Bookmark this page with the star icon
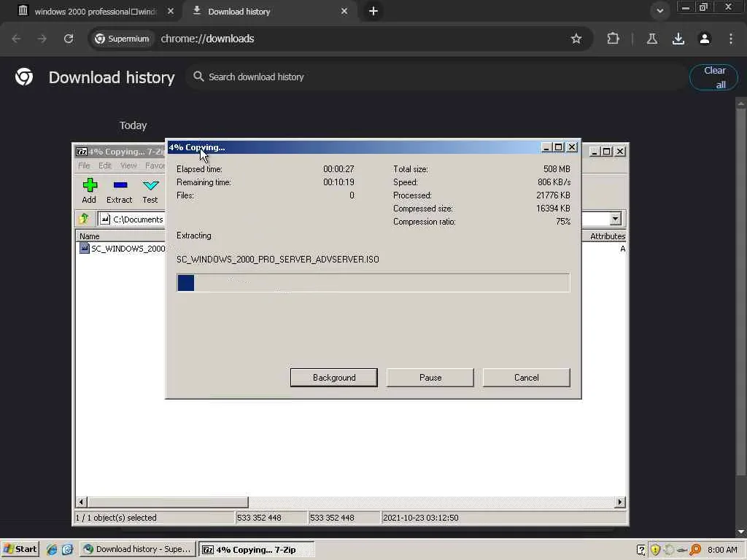The image size is (747, 560). [576, 39]
